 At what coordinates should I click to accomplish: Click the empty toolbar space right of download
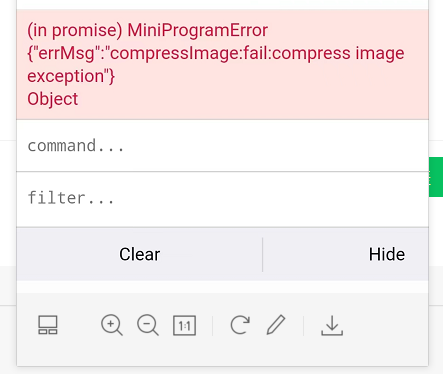(385, 325)
